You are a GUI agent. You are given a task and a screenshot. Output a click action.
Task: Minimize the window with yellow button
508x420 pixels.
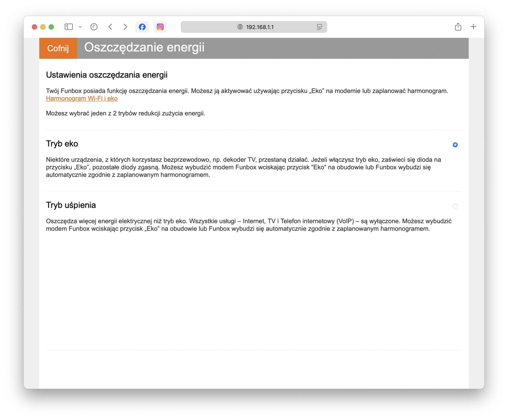coord(43,27)
